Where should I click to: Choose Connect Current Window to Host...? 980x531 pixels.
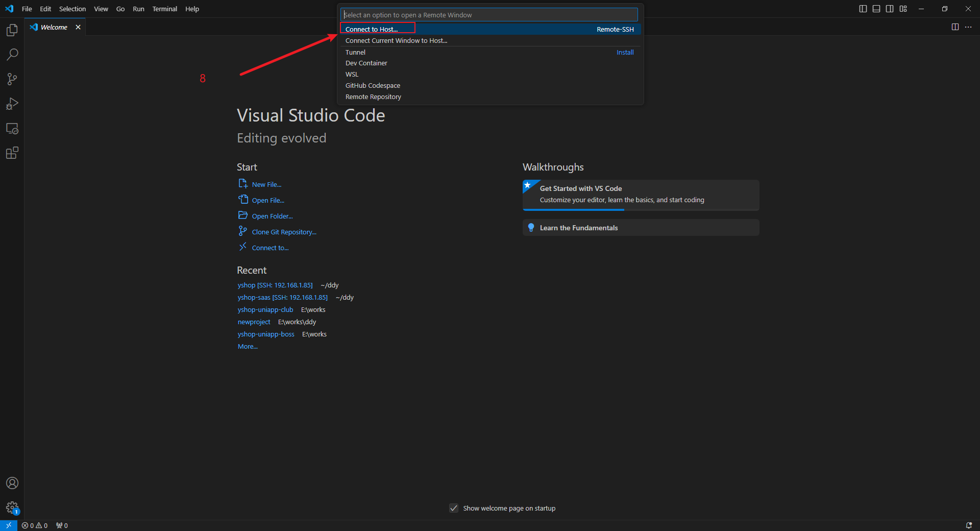click(x=490, y=40)
